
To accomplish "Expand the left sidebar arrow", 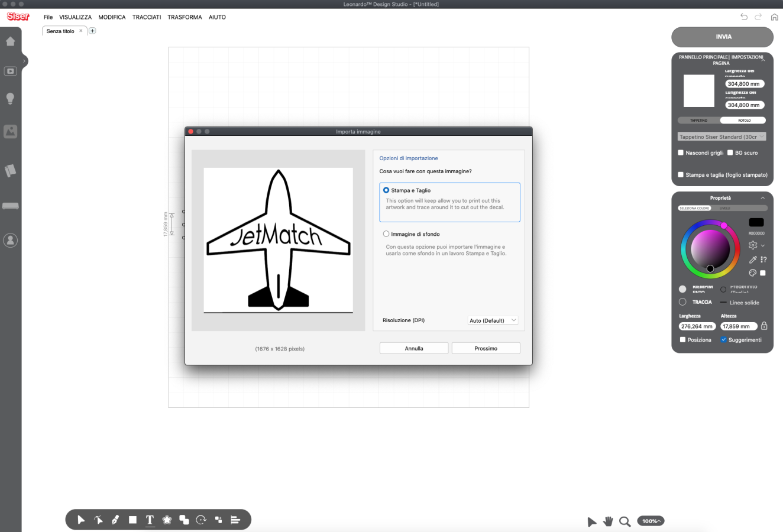I will click(24, 61).
